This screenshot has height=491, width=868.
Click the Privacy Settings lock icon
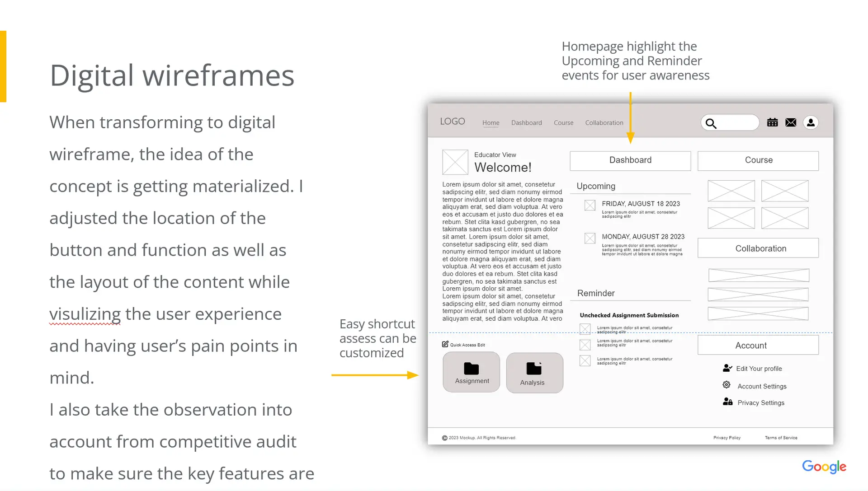pos(727,402)
